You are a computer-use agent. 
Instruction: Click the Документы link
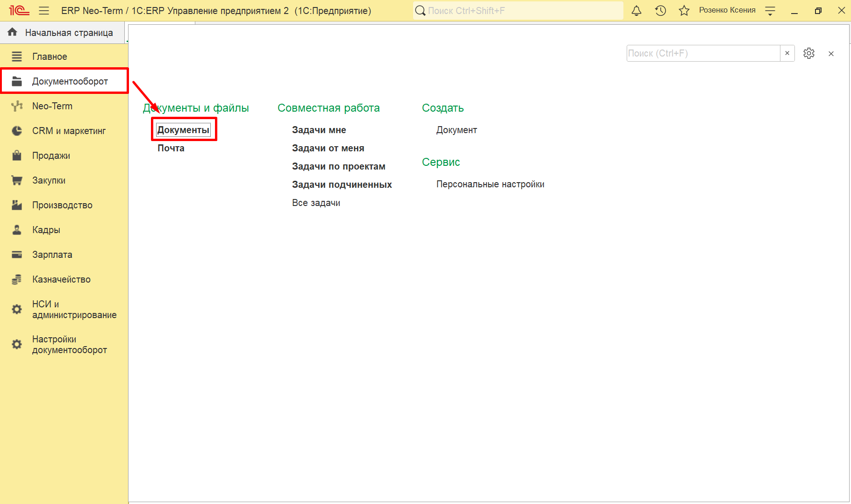183,130
